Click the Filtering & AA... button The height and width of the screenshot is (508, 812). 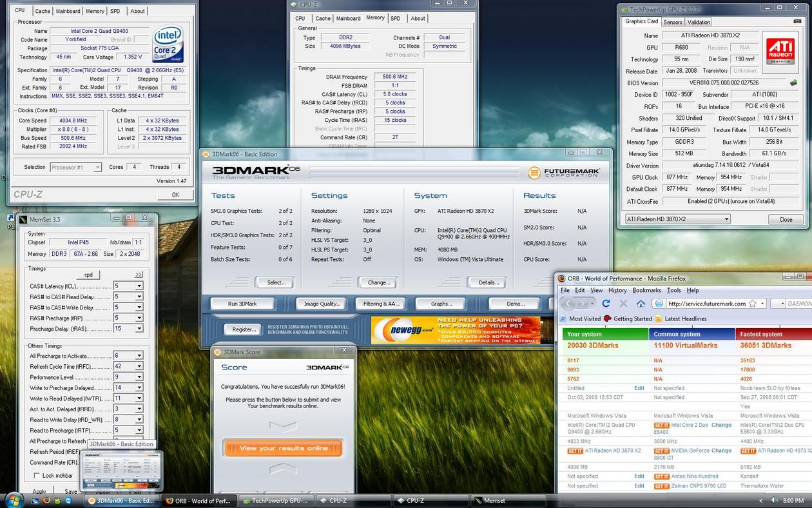(381, 304)
